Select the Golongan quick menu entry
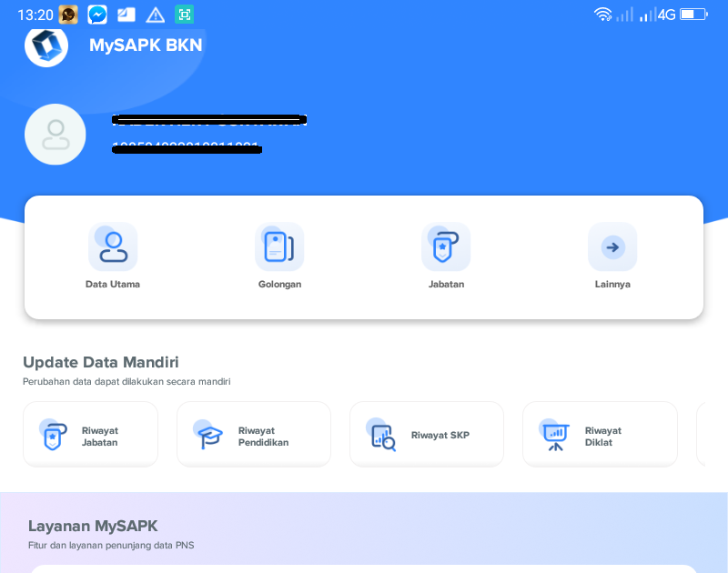Image resolution: width=728 pixels, height=573 pixels. (279, 256)
